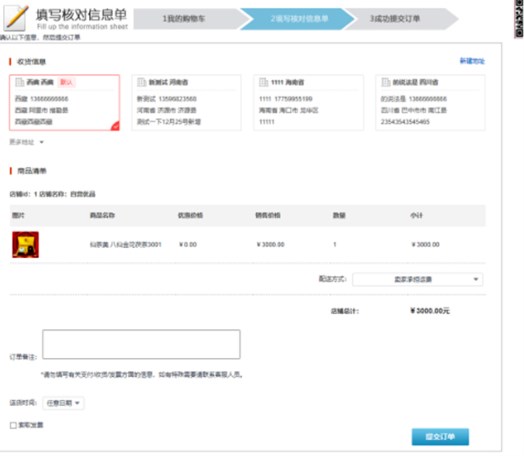Open the delivery method dropdown
This screenshot has width=524, height=456.
[x=418, y=279]
